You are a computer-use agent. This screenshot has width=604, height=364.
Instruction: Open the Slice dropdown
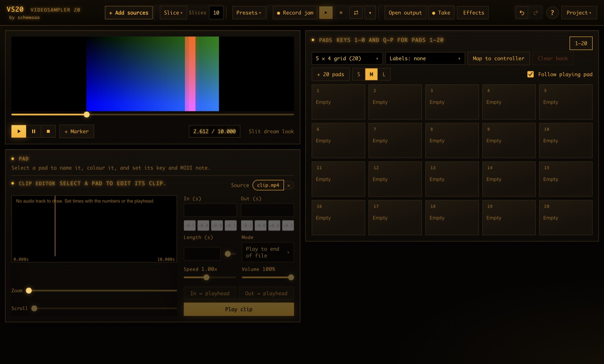point(173,13)
